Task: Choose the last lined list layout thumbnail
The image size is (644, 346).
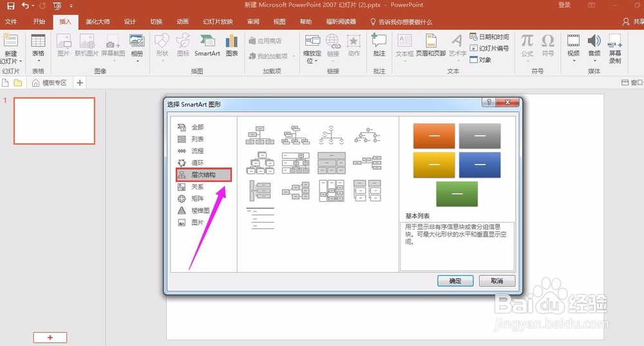Action: (260, 218)
